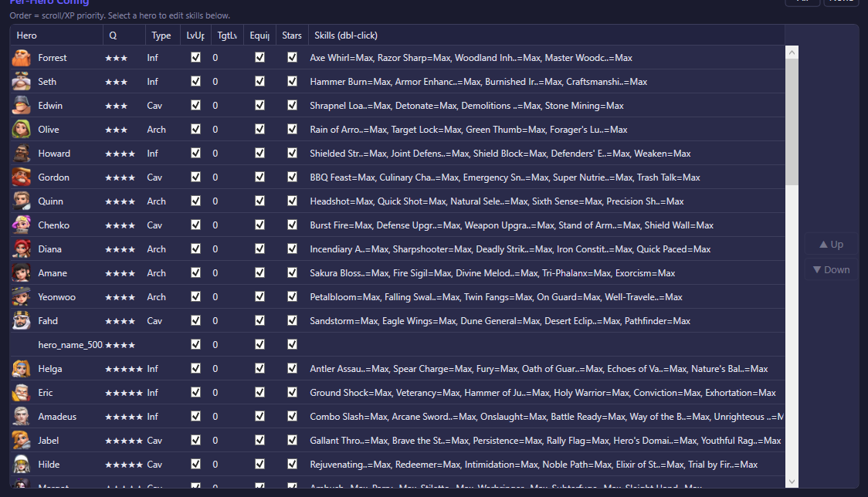Click the LvUp column header
The height and width of the screenshot is (497, 868).
pyautogui.click(x=195, y=35)
